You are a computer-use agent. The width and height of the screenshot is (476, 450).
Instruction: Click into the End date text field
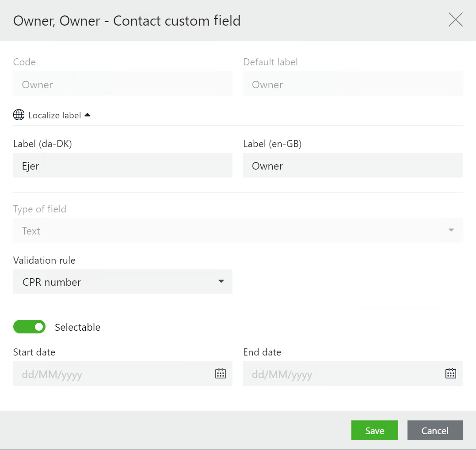(x=343, y=374)
